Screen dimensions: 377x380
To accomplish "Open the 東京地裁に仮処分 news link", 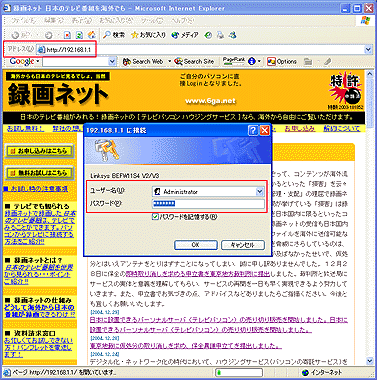I will pyautogui.click(x=186, y=346).
